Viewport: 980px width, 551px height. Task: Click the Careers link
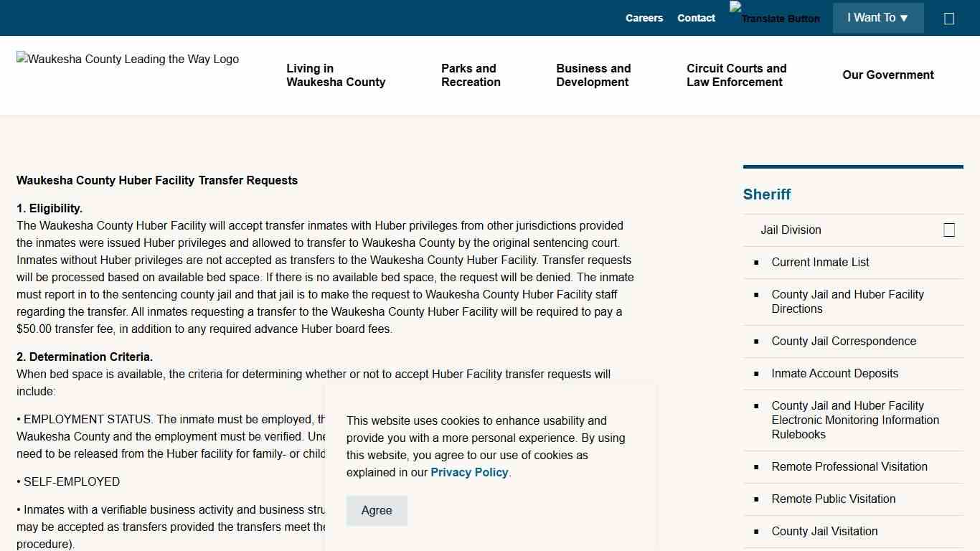coord(644,18)
